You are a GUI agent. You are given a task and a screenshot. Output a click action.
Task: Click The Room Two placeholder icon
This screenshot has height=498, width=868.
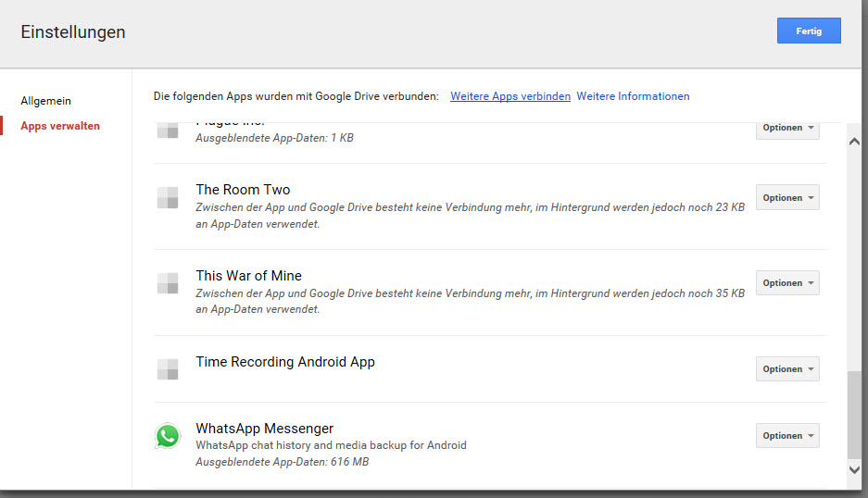pyautogui.click(x=167, y=197)
